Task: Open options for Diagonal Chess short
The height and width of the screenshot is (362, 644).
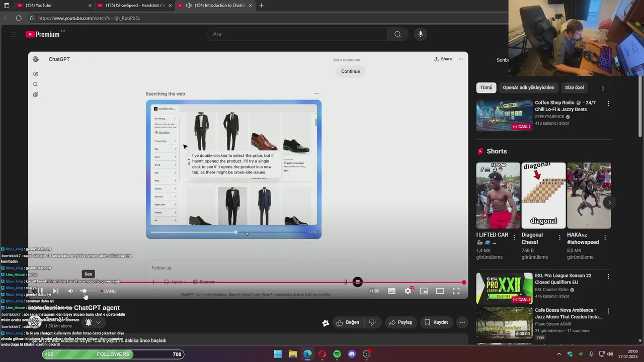Action: tap(559, 237)
